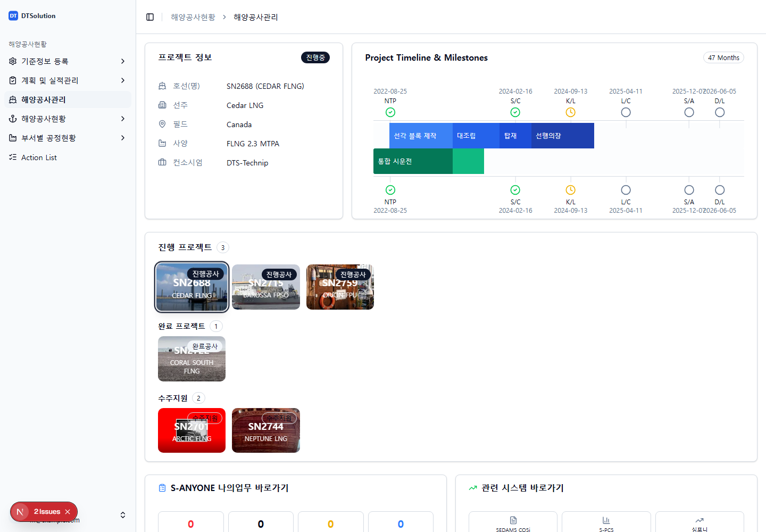This screenshot has width=766, height=532.
Task: Click the D/L circle marker above timeline bars
Action: coord(720,112)
